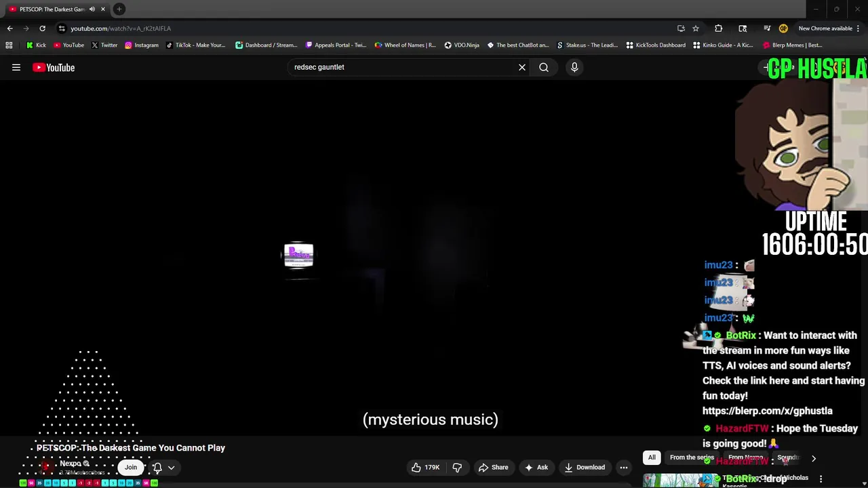Expand the notification options chevron
The width and height of the screenshot is (868, 488).
(x=172, y=467)
